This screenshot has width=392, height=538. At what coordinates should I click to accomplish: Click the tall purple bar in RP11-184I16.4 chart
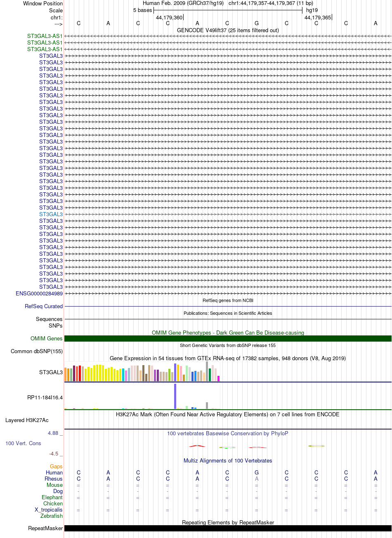(x=175, y=396)
